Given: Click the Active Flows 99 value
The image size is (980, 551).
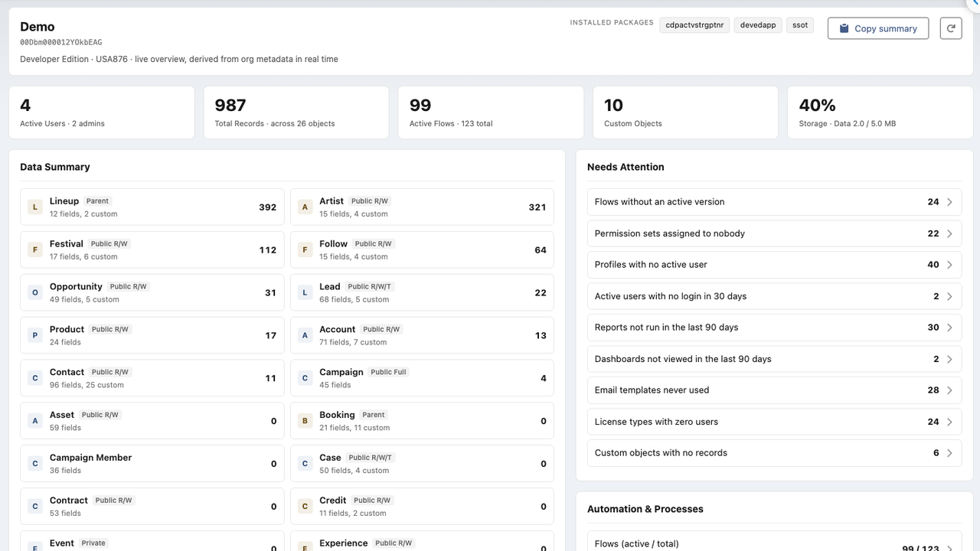Looking at the screenshot, I should point(420,105).
